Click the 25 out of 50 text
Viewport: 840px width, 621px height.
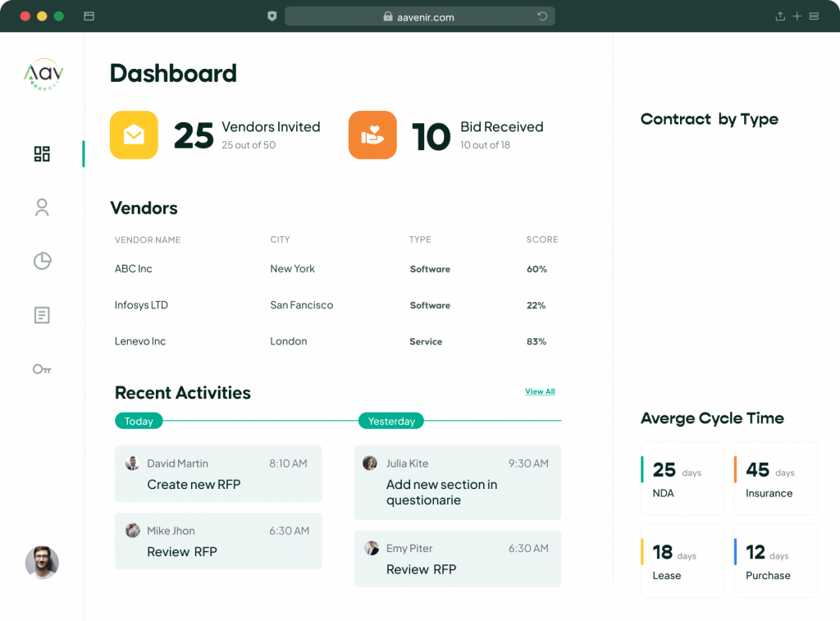point(249,145)
